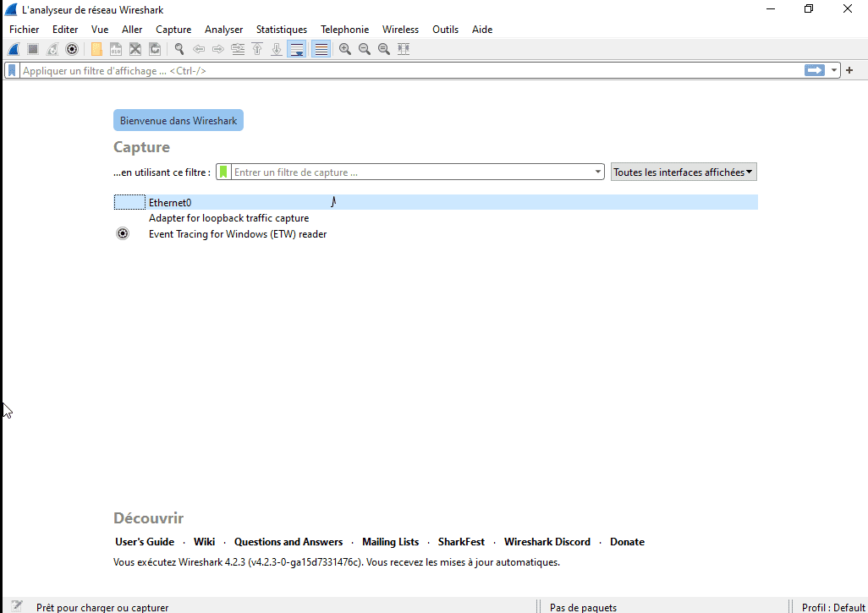Apply display filter arrow button

(815, 70)
